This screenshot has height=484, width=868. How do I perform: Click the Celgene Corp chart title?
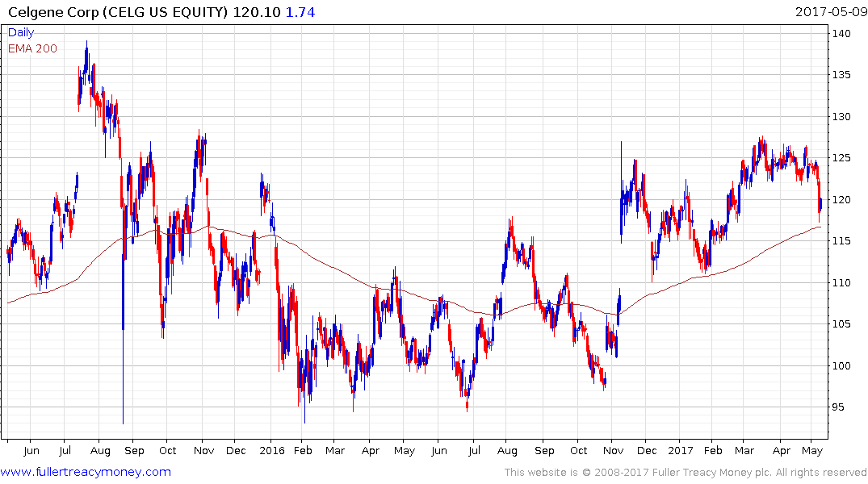pos(118,12)
